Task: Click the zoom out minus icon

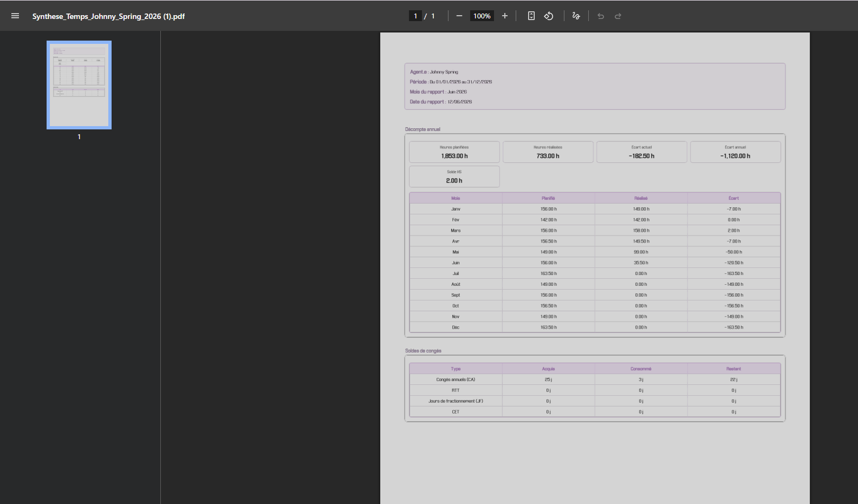Action: [459, 16]
